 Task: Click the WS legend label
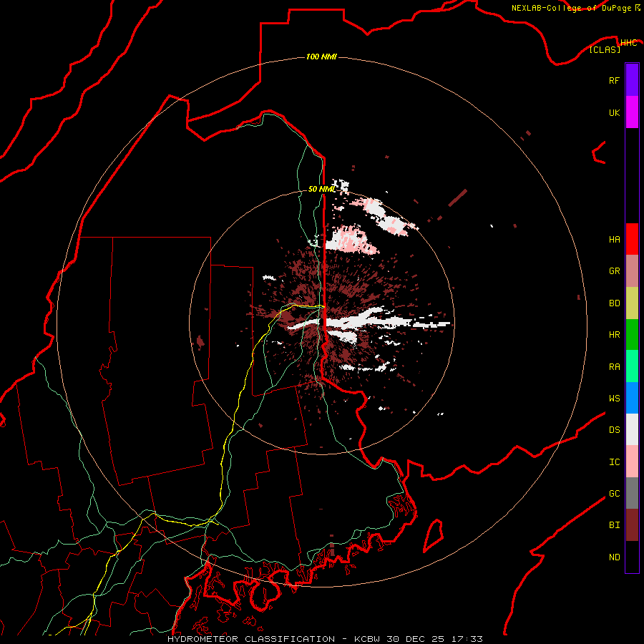pyautogui.click(x=615, y=399)
